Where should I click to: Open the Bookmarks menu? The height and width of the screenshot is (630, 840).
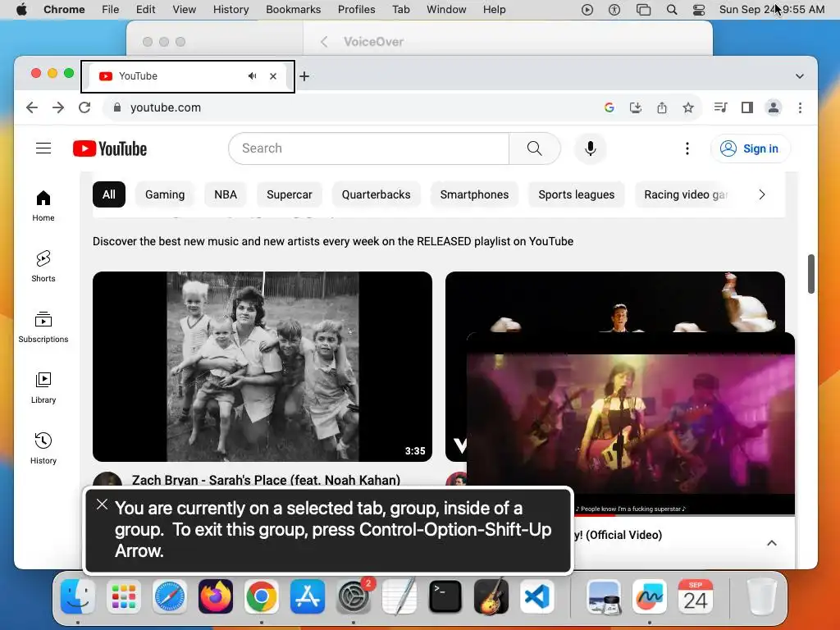[293, 10]
